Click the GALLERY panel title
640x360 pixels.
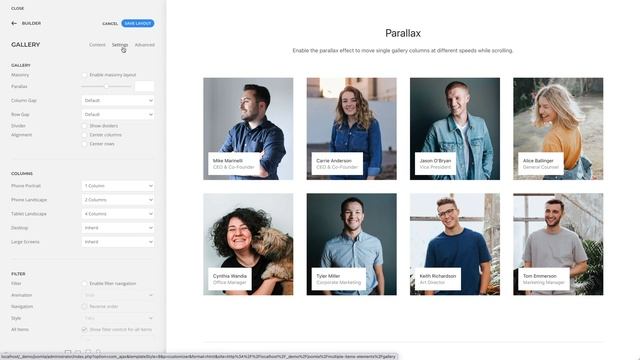click(26, 44)
